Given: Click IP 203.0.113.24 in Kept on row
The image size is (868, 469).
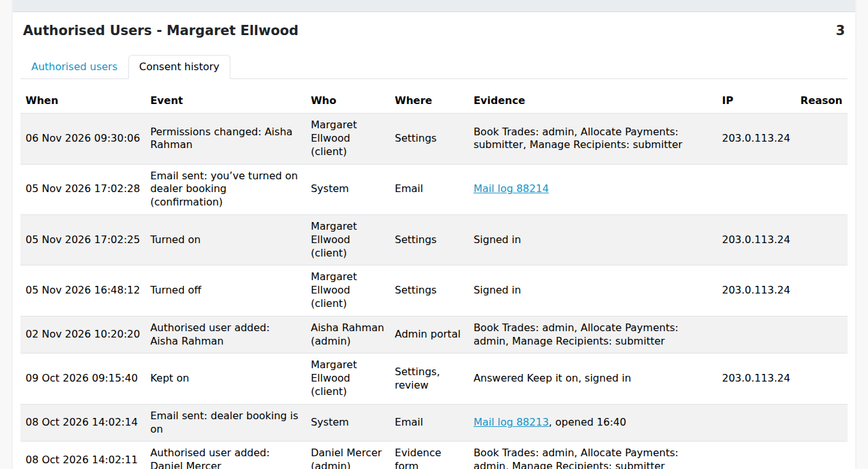Looking at the screenshot, I should click(x=756, y=378).
